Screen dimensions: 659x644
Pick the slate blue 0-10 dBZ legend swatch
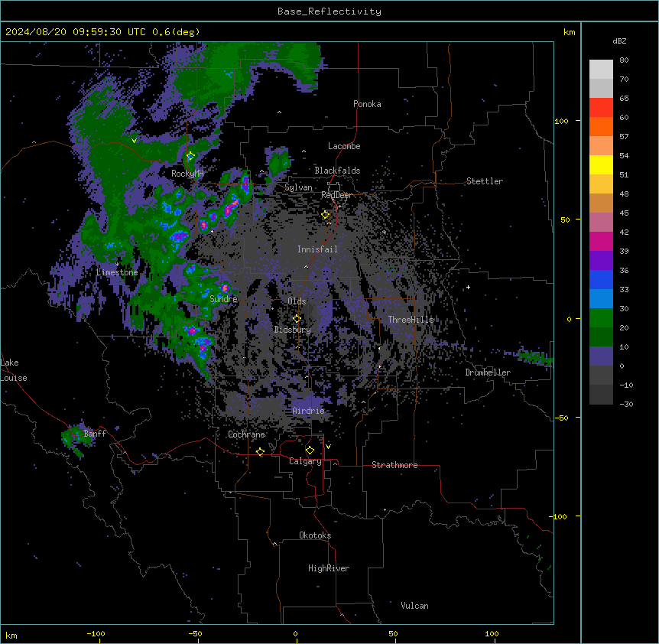tap(601, 356)
